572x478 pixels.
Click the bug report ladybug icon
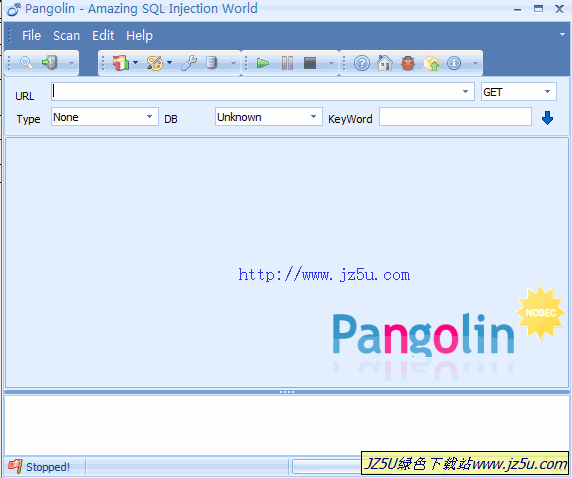pos(408,63)
